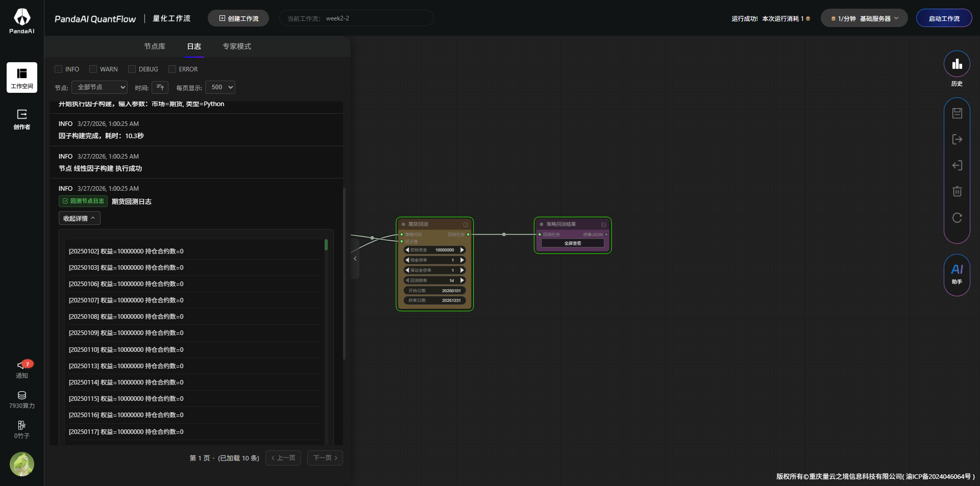
Task: Switch to the 专家模式 tab
Action: tap(236, 46)
